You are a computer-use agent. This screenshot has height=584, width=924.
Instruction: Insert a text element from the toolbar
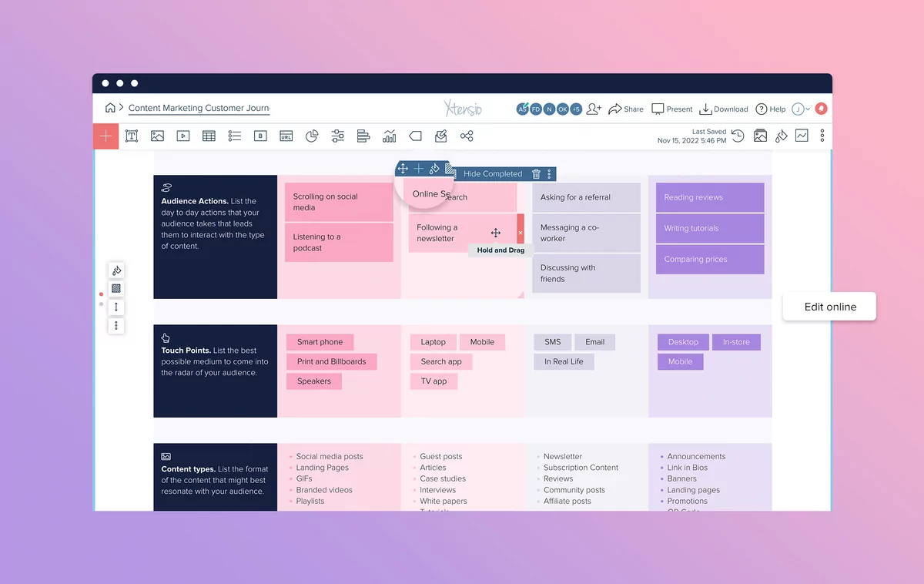(131, 136)
